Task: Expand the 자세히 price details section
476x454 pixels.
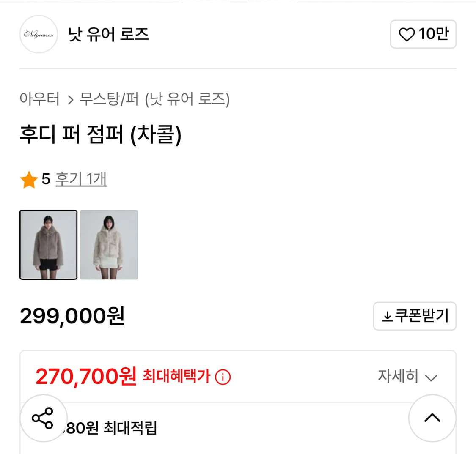Action: coord(398,376)
